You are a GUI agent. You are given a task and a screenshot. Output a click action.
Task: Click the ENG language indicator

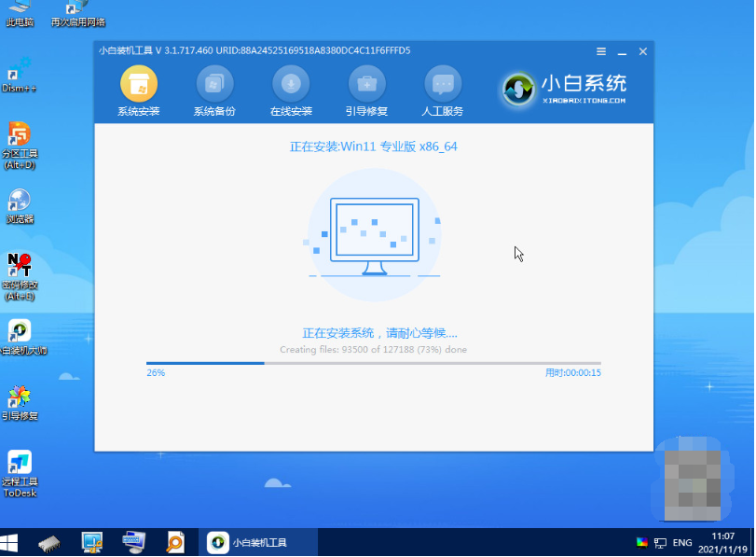click(682, 542)
